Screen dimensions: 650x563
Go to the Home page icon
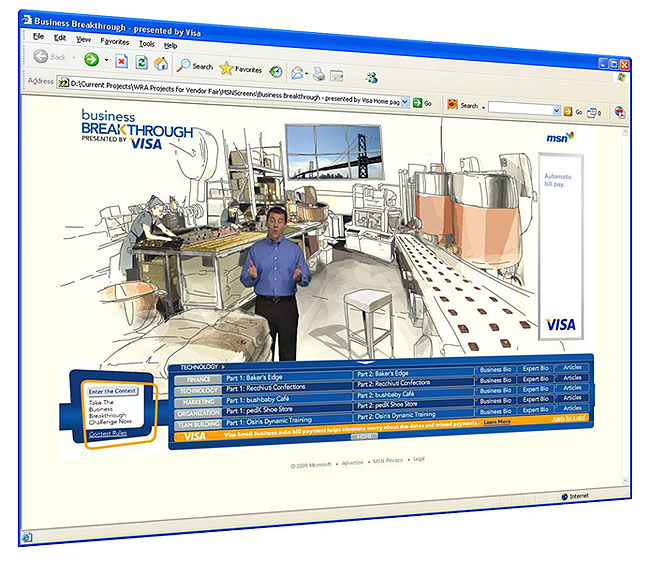click(x=161, y=63)
